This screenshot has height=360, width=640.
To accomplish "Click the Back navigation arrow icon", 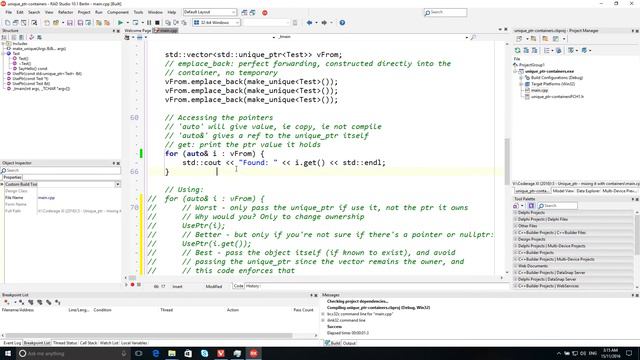I will [309, 23].
